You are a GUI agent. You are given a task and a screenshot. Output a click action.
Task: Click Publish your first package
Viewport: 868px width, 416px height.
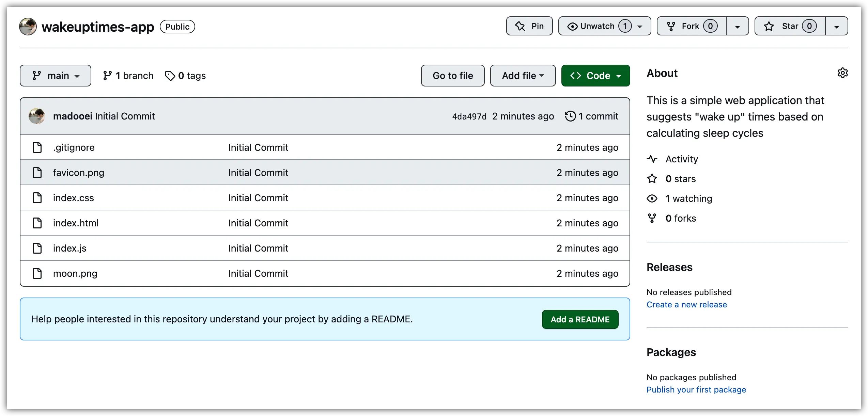coord(696,390)
